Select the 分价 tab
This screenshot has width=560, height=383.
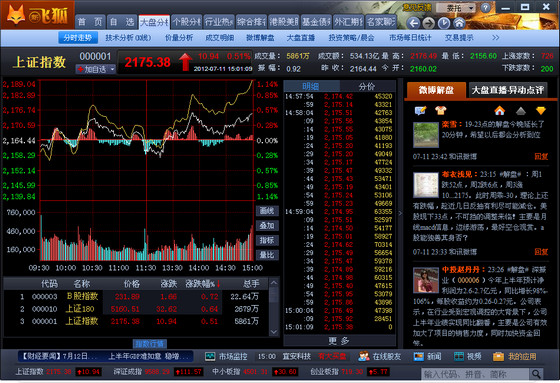point(367,86)
